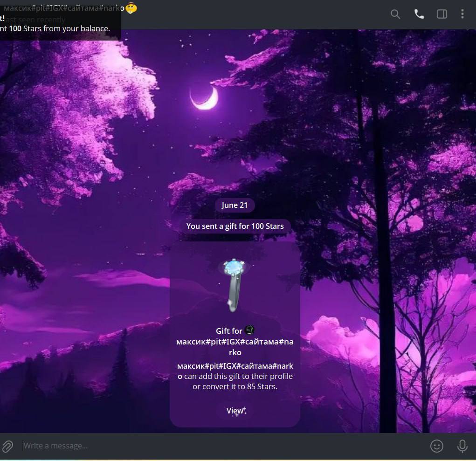Viewport: 476px width, 461px height.
Task: Focus the 'Write a message...' input field
Action: click(x=223, y=446)
